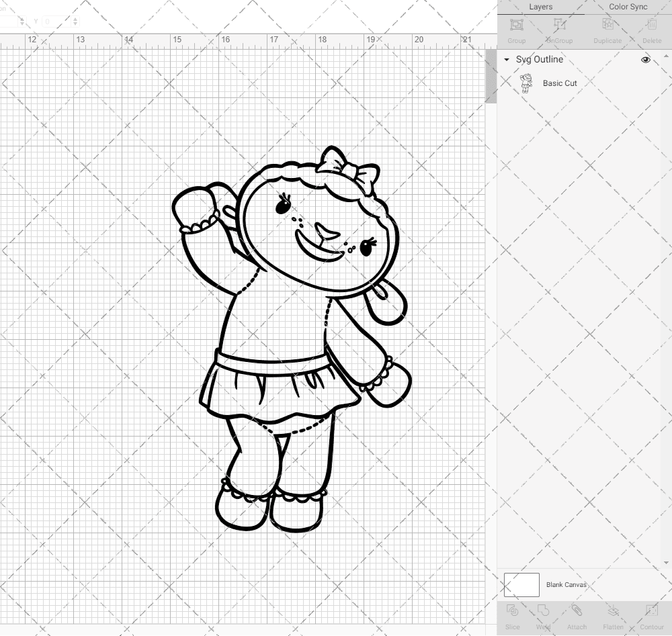Decrease X position using the down arrow
Viewport: 672px width, 636px height.
click(22, 24)
